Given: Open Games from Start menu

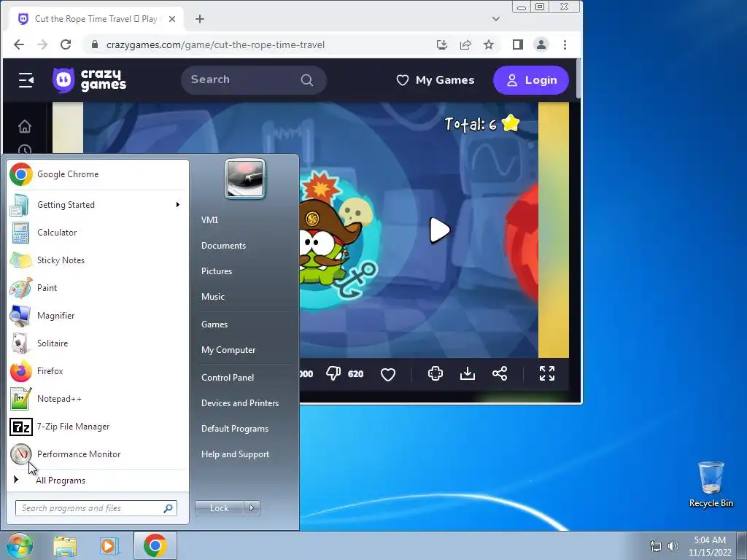Looking at the screenshot, I should point(214,324).
